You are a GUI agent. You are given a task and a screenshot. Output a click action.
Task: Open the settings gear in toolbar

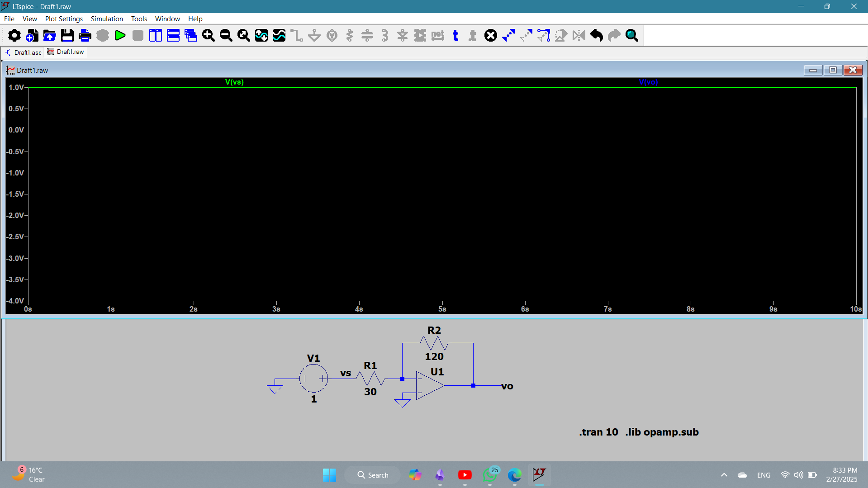coord(14,35)
